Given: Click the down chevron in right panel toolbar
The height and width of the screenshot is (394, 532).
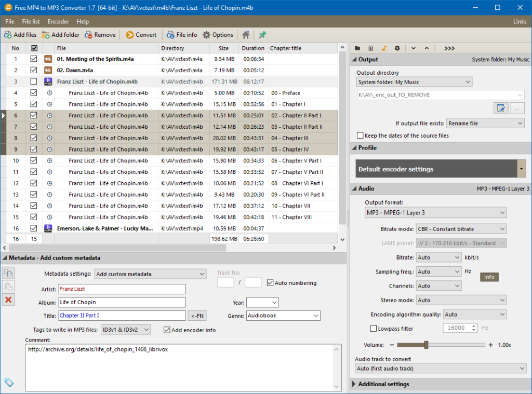Looking at the screenshot, I should click(x=413, y=48).
